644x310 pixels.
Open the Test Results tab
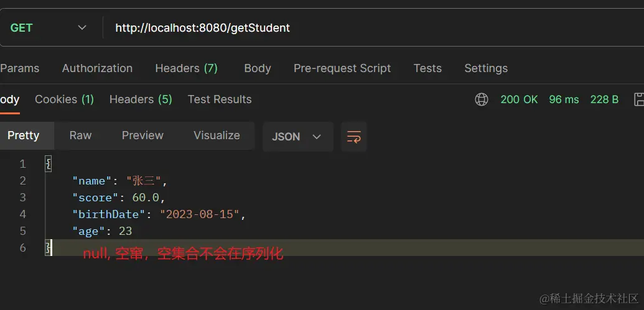point(220,99)
